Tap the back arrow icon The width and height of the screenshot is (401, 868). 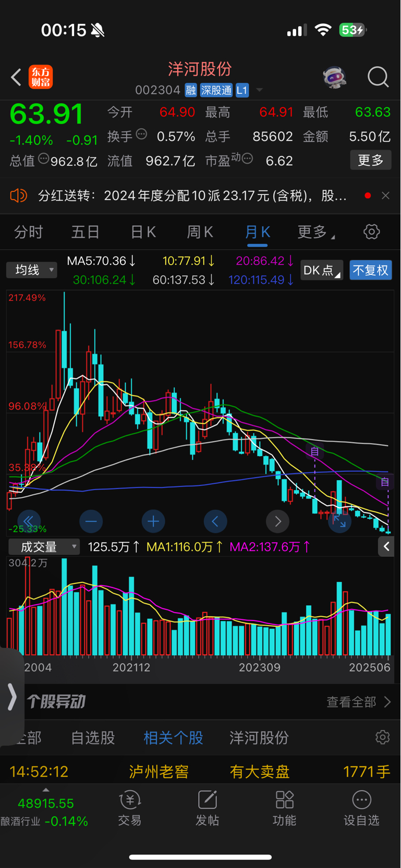pyautogui.click(x=16, y=77)
